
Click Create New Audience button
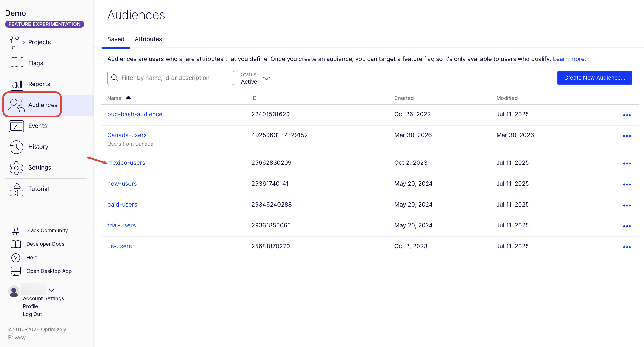coord(594,78)
